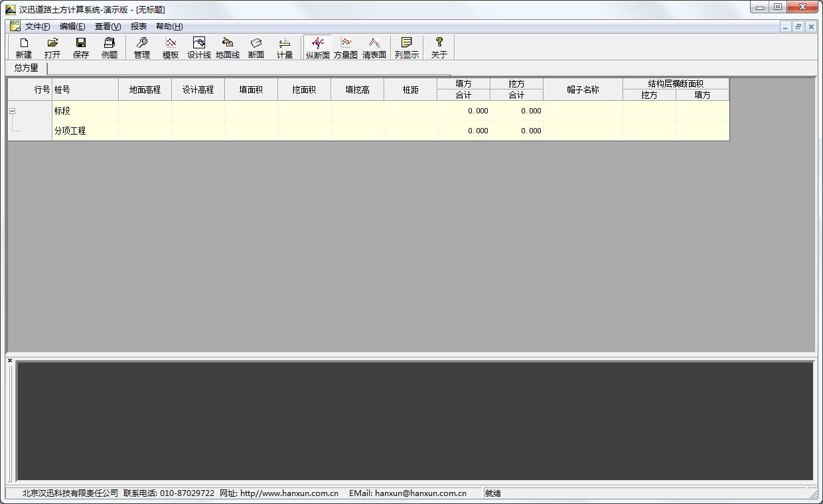Close the bottom output panel
The width and height of the screenshot is (823, 504).
[10, 360]
